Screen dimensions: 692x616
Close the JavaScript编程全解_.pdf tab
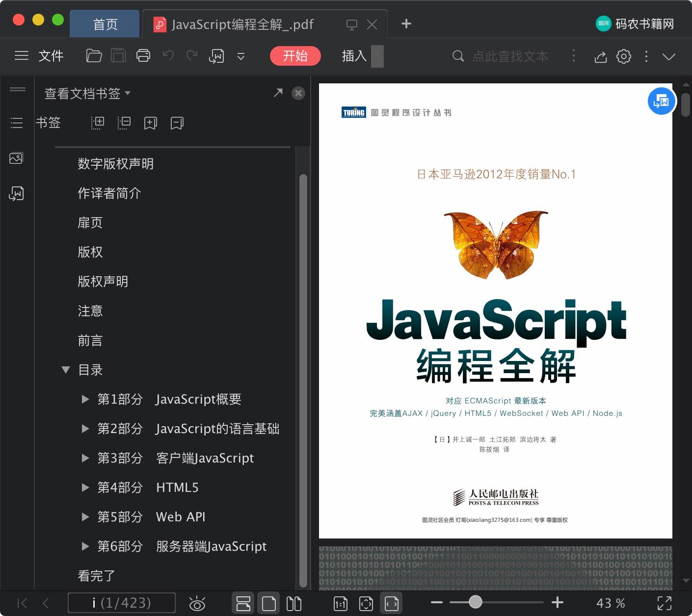[372, 25]
